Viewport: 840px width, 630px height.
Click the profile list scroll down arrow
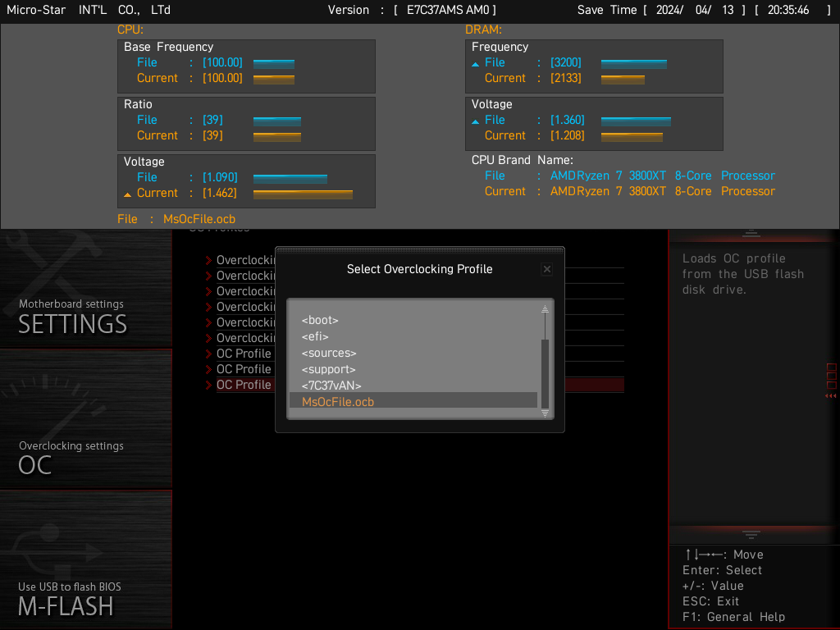tap(545, 413)
